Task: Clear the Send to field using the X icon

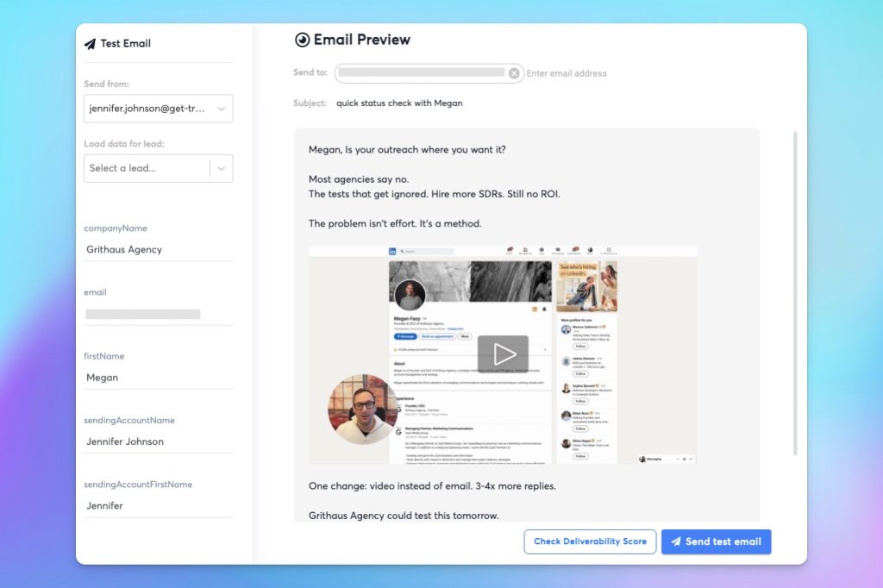Action: [514, 73]
